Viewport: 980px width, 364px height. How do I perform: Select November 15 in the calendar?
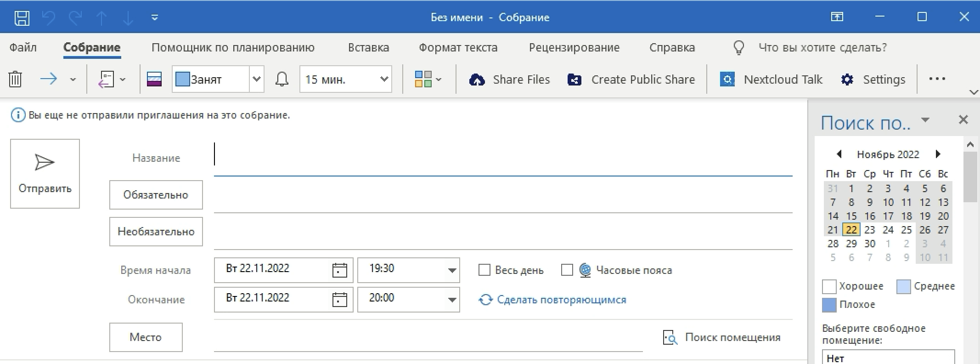[851, 216]
